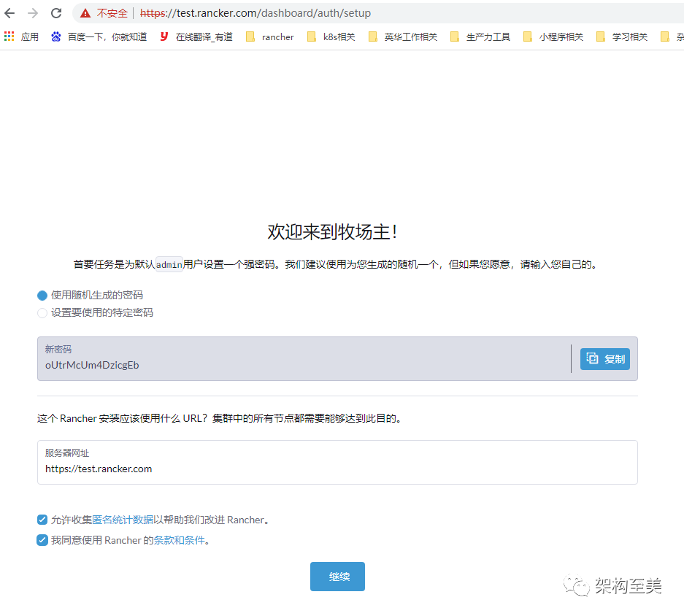The image size is (684, 616).
Task: Click the browser forward arrow
Action: [33, 13]
